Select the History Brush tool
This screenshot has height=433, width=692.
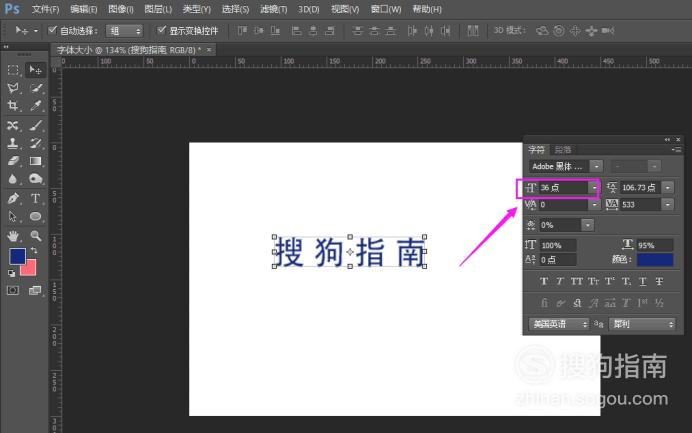(x=35, y=143)
